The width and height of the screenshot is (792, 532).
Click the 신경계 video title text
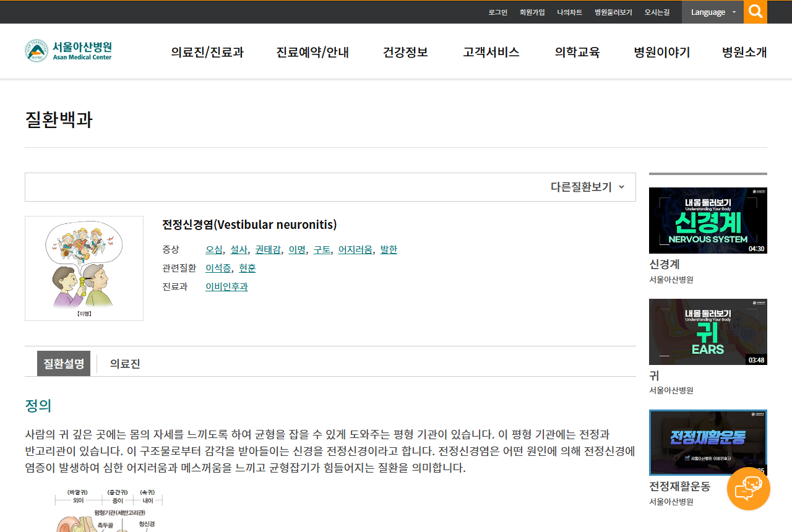pyautogui.click(x=665, y=264)
